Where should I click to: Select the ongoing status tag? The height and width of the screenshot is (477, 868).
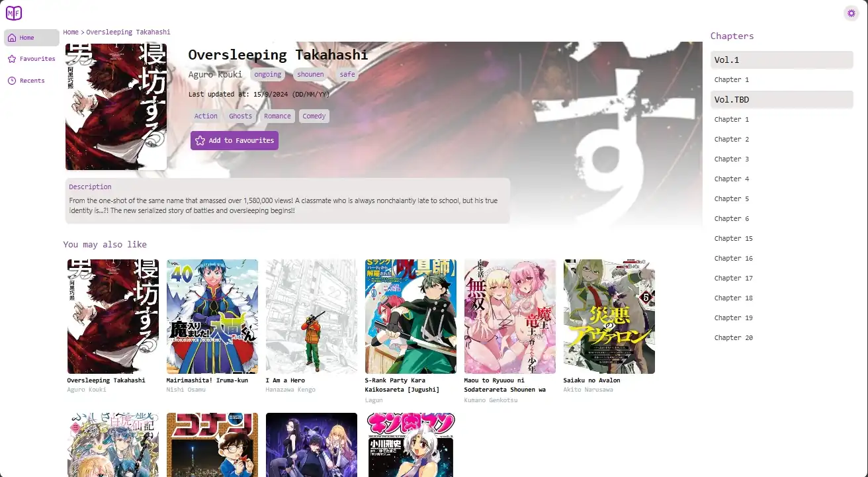tap(268, 75)
